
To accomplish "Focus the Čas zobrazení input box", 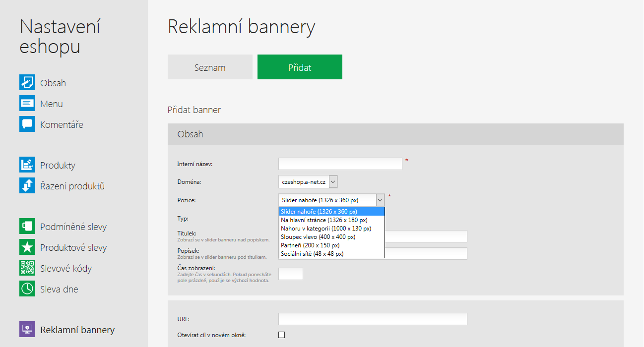I will click(291, 274).
